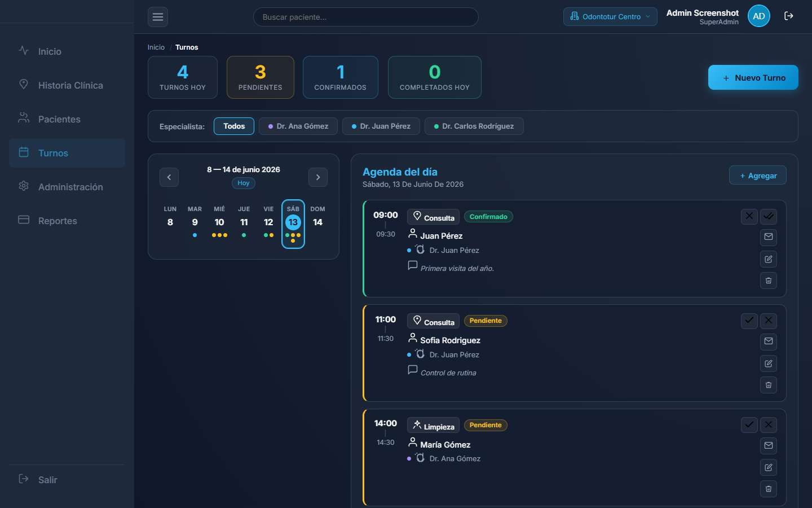This screenshot has width=812, height=508.
Task: Send email for Juan Pérez appointment
Action: pyautogui.click(x=769, y=237)
